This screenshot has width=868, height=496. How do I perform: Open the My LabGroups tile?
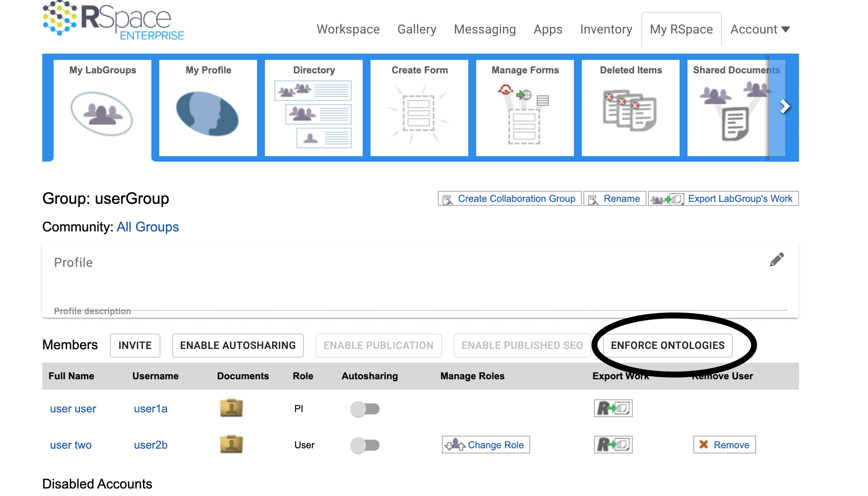tap(102, 108)
